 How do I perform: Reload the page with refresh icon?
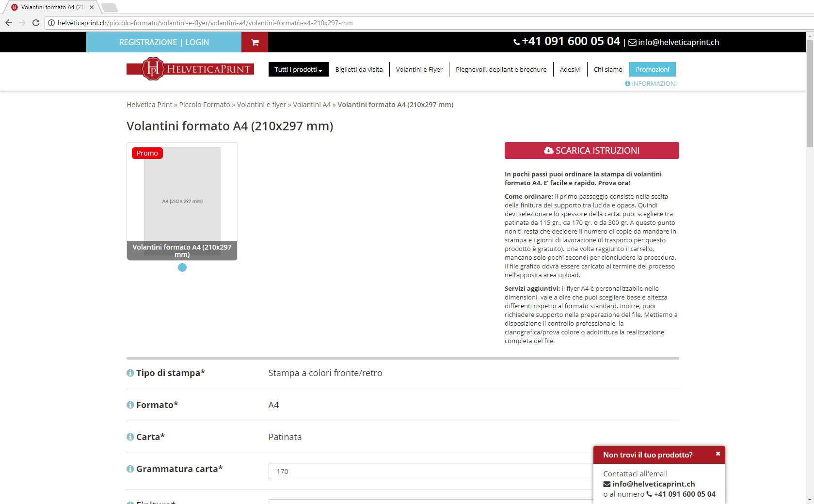tap(36, 23)
